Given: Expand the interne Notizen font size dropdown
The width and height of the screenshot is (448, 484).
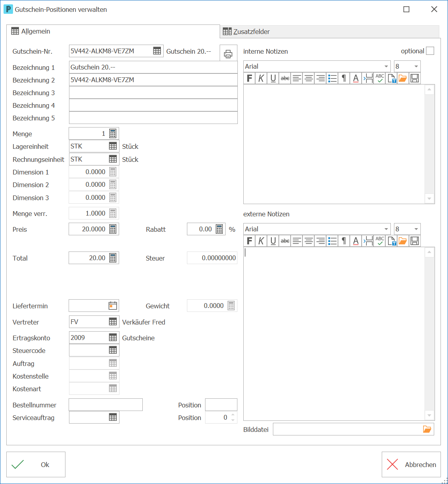Looking at the screenshot, I should (416, 66).
